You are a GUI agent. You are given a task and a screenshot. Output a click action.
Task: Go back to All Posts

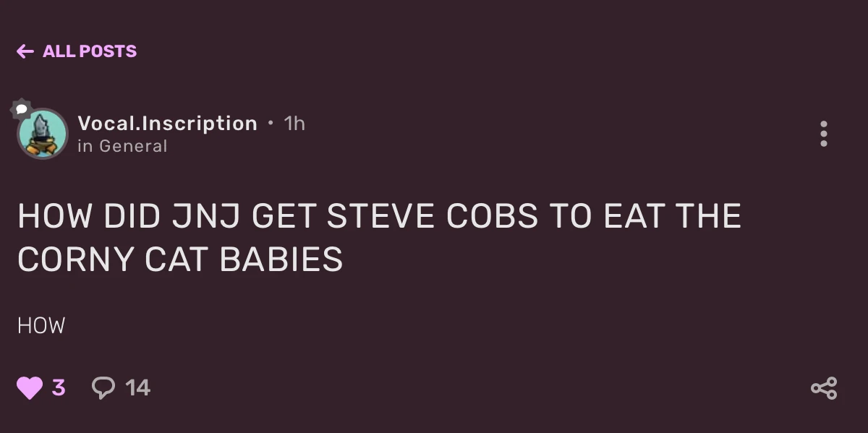[89, 51]
